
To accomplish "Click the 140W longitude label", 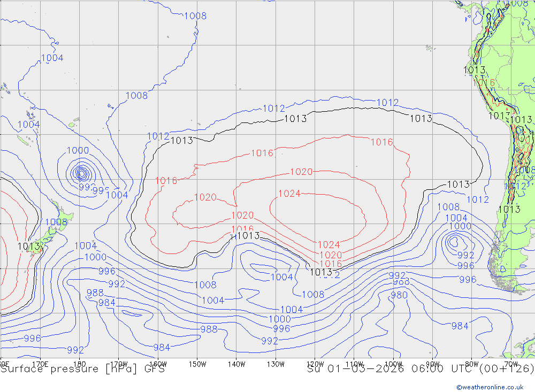I will tap(236, 364).
